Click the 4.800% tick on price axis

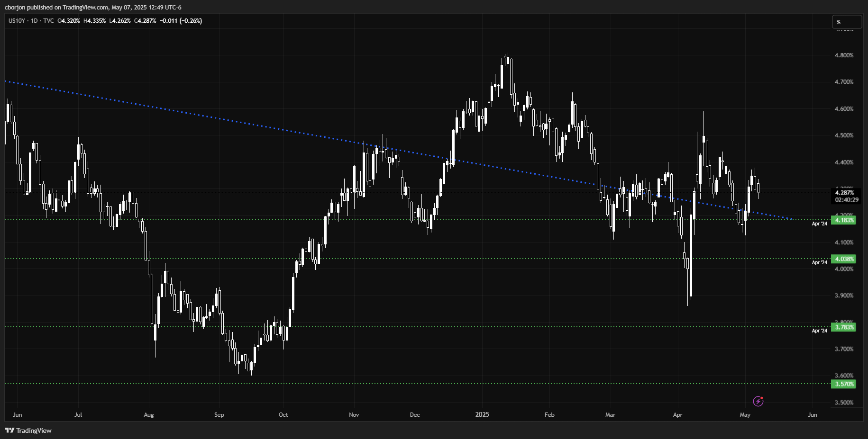[844, 55]
